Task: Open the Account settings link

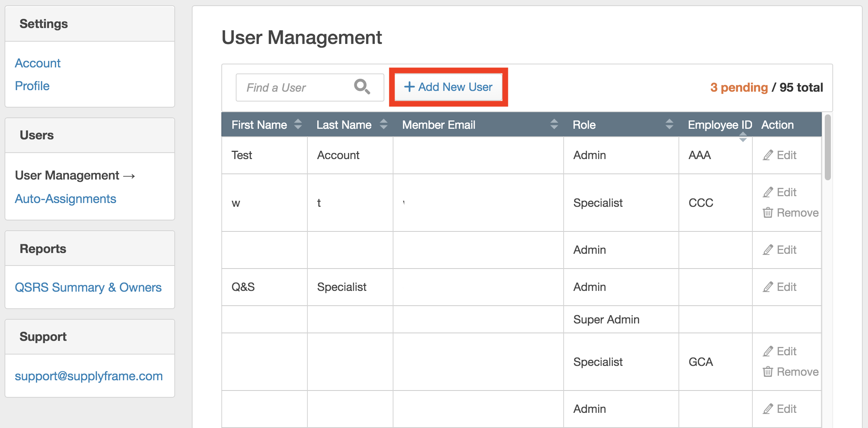Action: 38,63
